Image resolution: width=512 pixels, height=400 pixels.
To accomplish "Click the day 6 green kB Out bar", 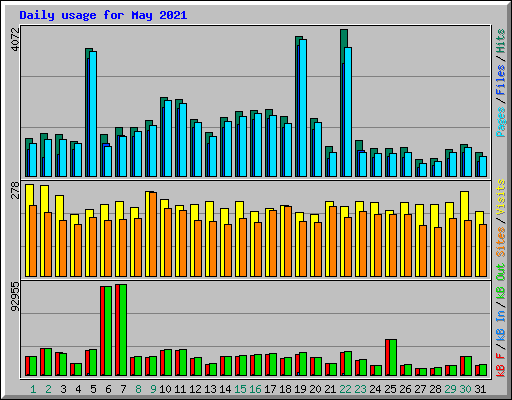I will tap(108, 331).
